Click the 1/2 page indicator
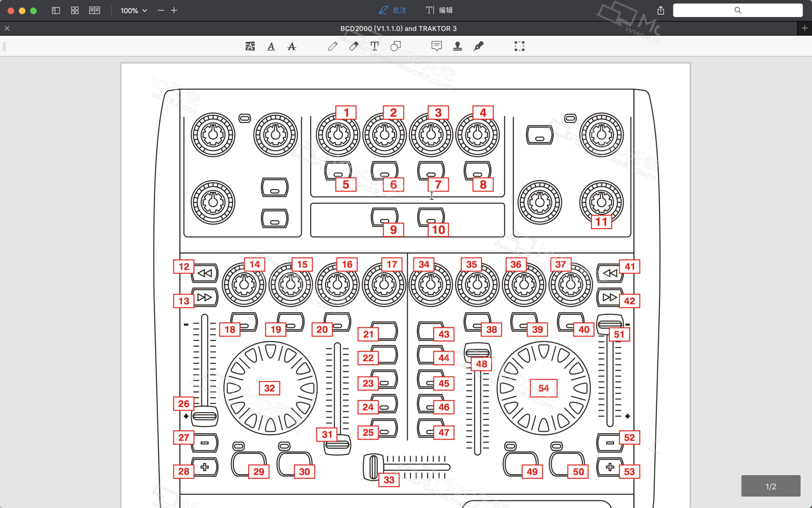Viewport: 812px width, 508px height. (771, 486)
